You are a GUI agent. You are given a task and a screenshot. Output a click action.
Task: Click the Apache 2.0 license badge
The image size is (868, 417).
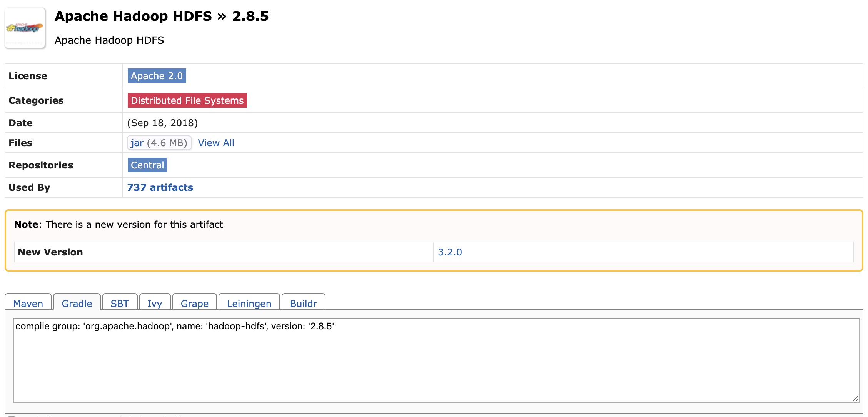[x=157, y=76]
